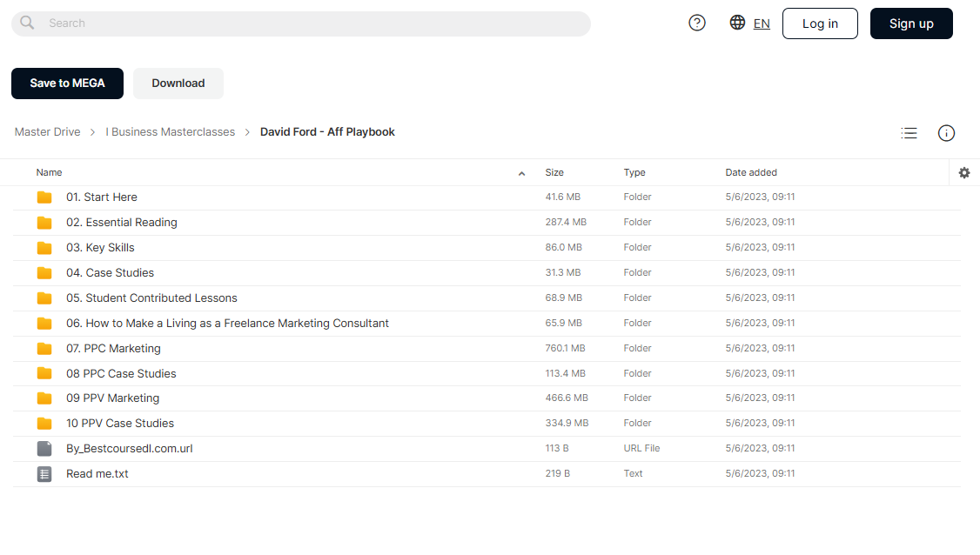Viewport: 980px width, 555px height.
Task: Click the 466.6 MB size value
Action: point(567,398)
